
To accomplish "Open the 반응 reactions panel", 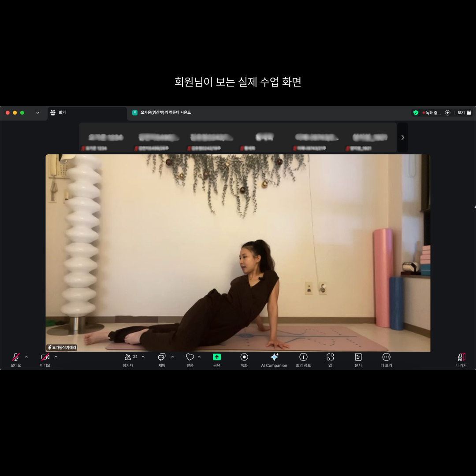I will 190,357.
